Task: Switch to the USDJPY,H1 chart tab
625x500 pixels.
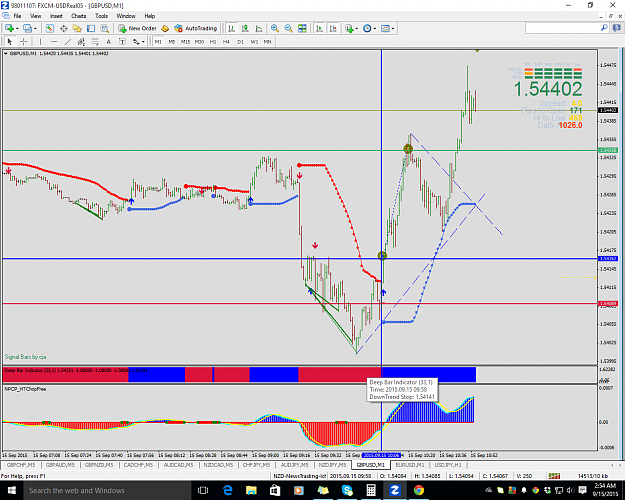Action: (x=448, y=465)
